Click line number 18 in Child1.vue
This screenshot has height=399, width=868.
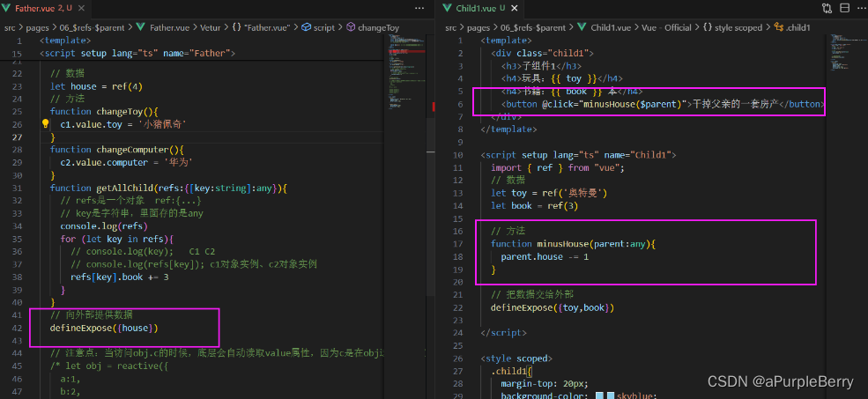click(457, 256)
